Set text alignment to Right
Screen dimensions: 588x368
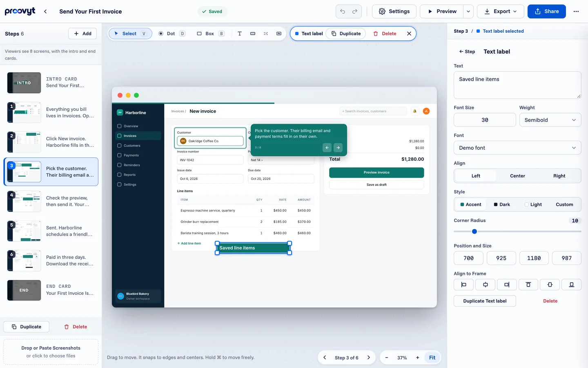click(559, 176)
